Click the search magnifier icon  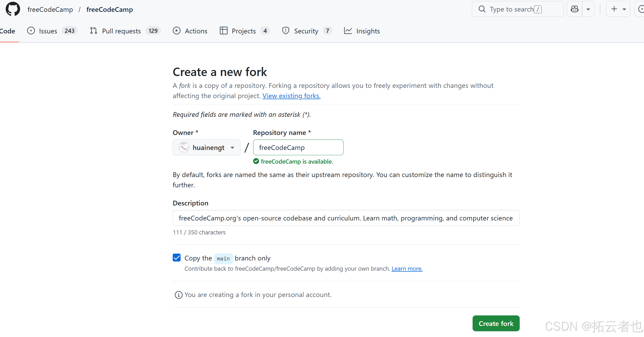482,9
